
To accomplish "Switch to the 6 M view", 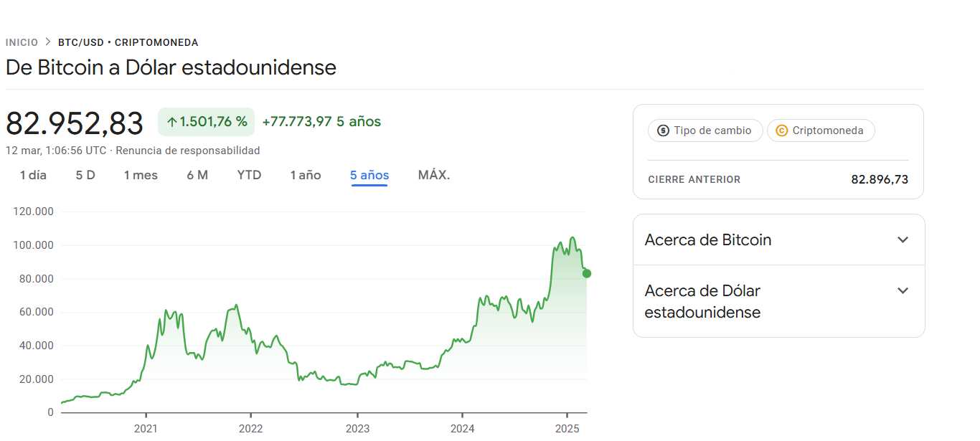I will coord(197,174).
